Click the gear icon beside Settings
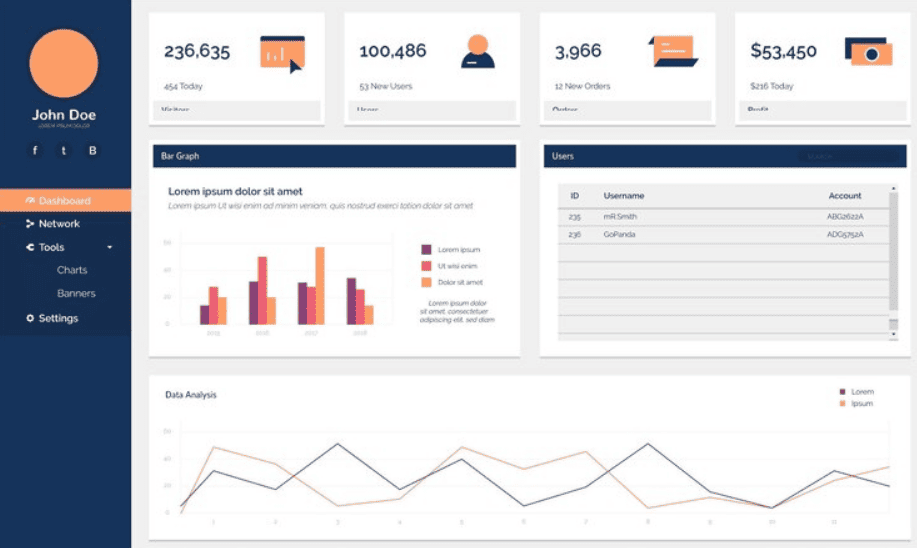This screenshot has width=917, height=548. [x=30, y=318]
